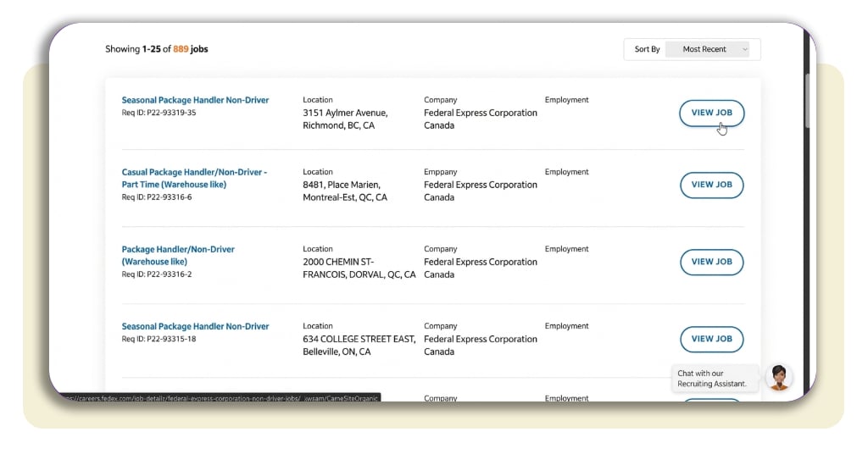Select address 2000 CHEMIN ST-FRANCOIS, DORVAL
Screen dimensions: 868x454
tap(359, 269)
